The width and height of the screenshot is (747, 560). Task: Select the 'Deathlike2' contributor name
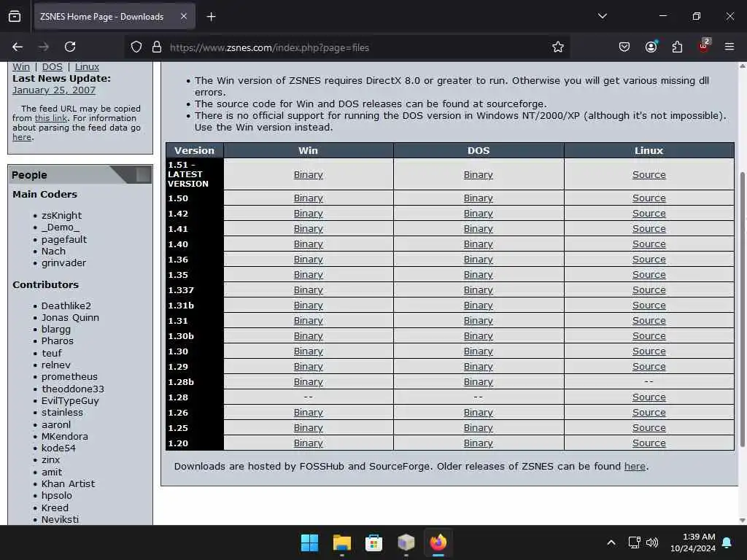pos(66,306)
